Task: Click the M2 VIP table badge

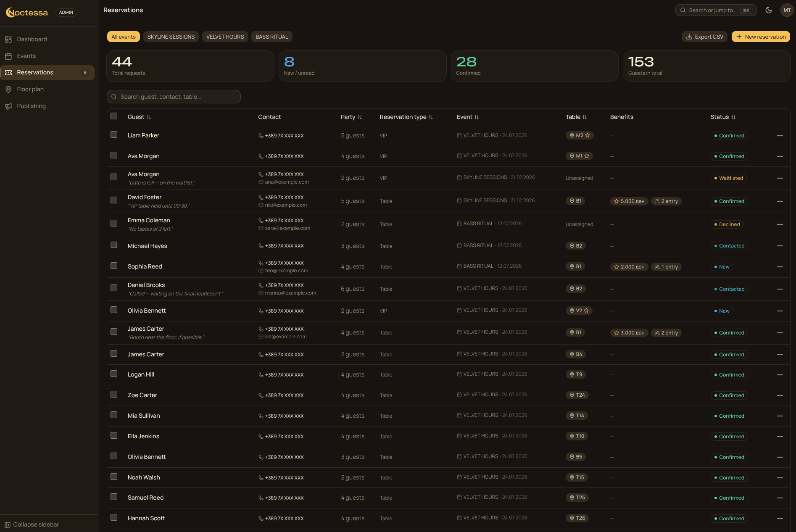Action: point(580,135)
